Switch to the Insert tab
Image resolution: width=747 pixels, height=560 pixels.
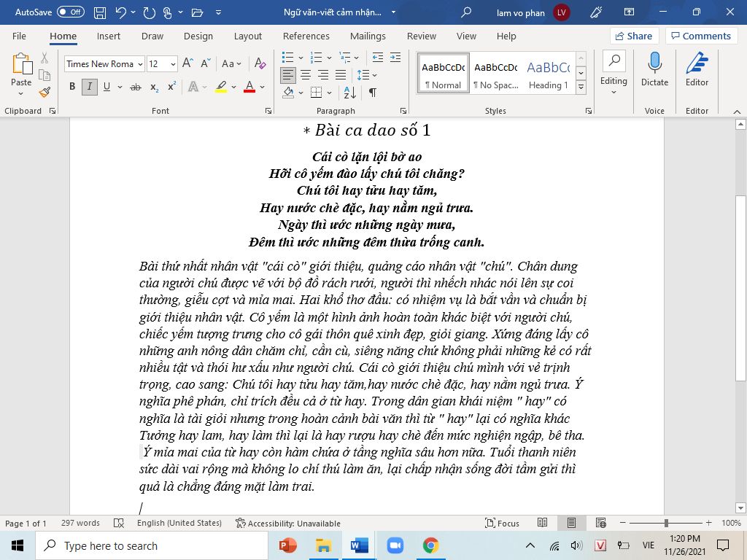point(108,36)
